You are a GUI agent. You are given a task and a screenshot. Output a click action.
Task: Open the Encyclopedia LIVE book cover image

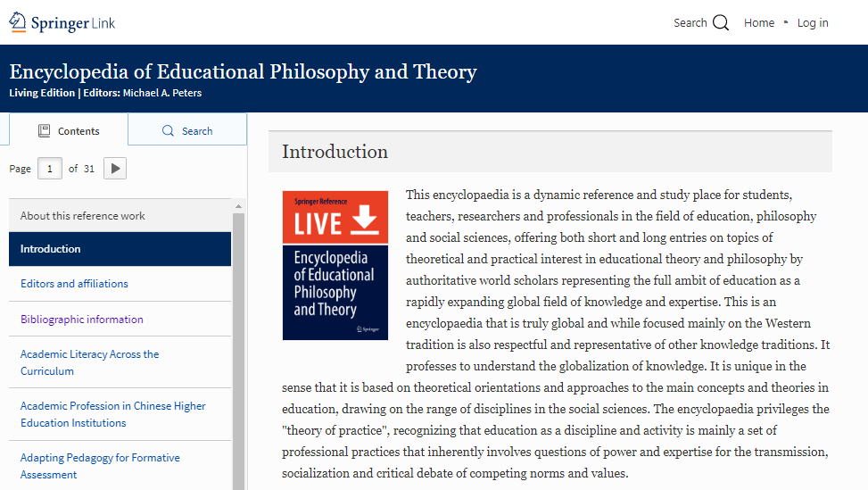tap(335, 265)
